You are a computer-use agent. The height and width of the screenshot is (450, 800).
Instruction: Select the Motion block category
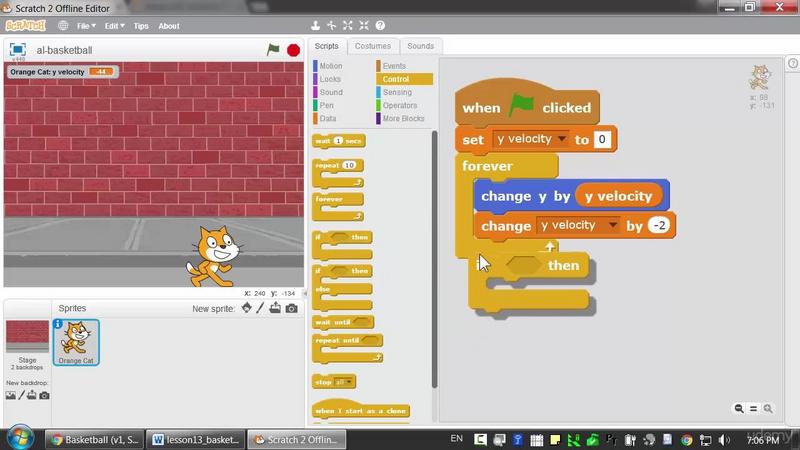point(331,66)
